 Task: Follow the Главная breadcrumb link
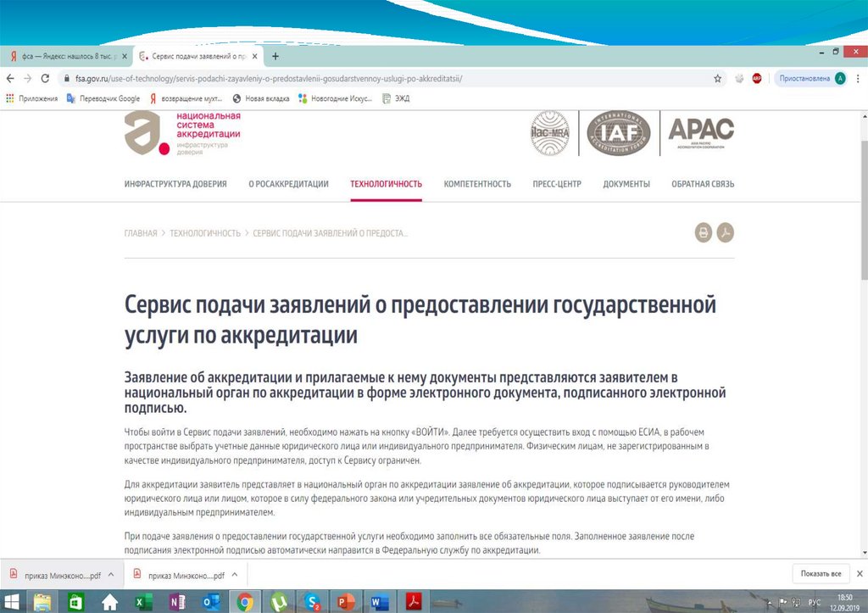(x=141, y=233)
